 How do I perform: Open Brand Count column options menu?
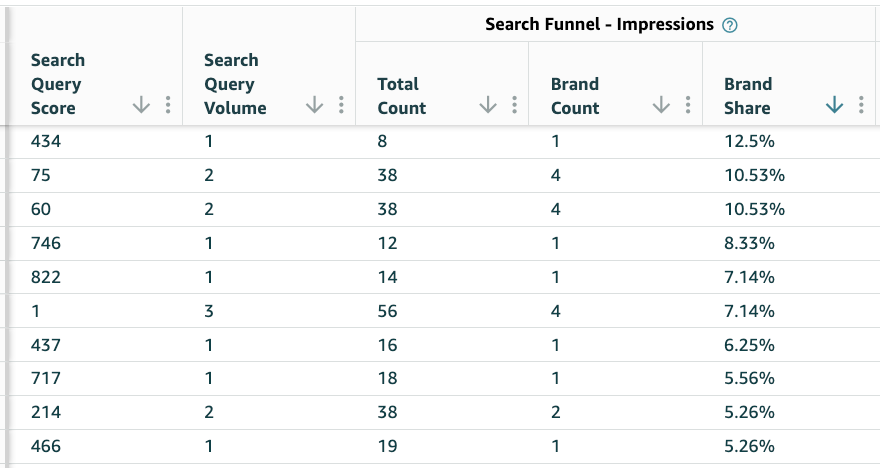[688, 105]
